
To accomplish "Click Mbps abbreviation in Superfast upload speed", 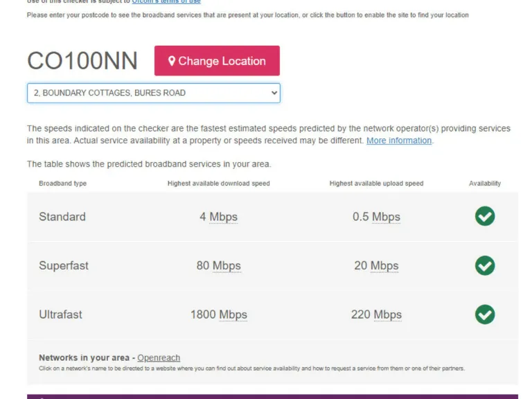I will [x=384, y=265].
